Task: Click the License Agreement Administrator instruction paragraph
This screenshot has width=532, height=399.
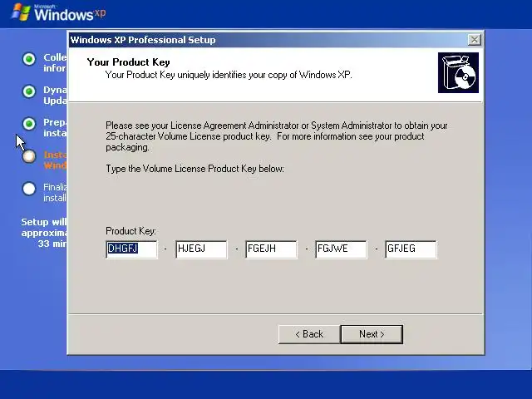Action: (x=277, y=136)
